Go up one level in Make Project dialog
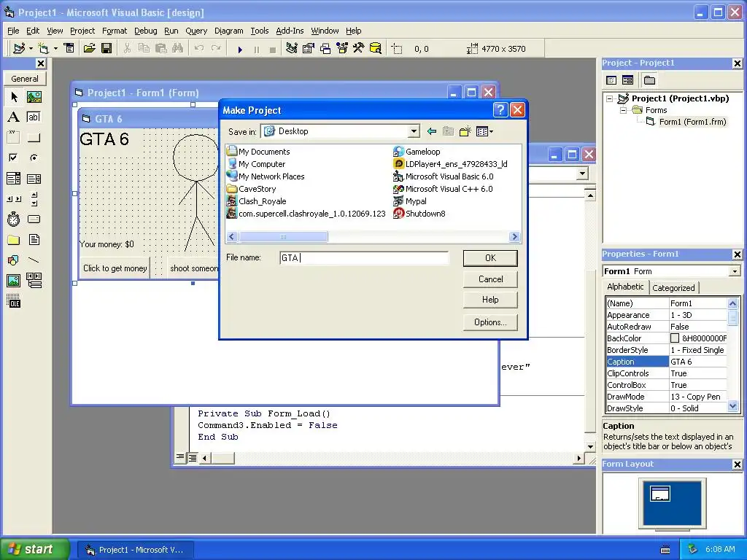The width and height of the screenshot is (747, 560). pos(432,131)
